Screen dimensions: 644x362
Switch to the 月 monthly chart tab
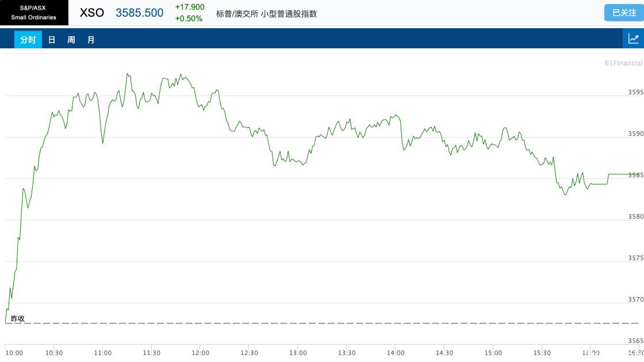(x=91, y=40)
